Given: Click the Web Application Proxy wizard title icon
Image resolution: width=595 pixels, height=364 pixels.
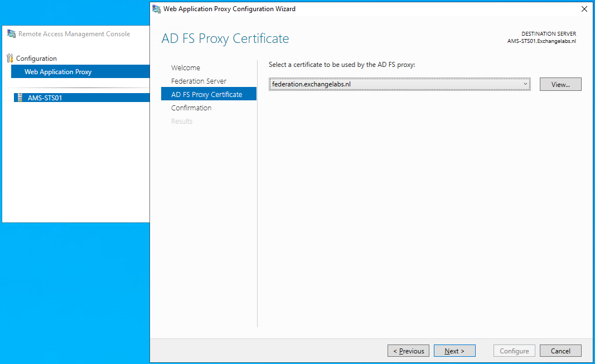Looking at the screenshot, I should pyautogui.click(x=156, y=9).
